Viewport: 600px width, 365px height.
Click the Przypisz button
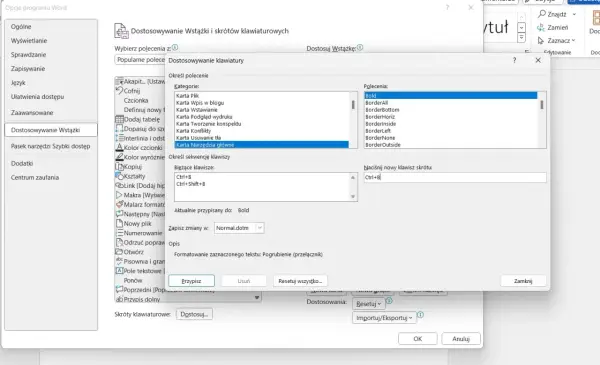click(x=191, y=281)
